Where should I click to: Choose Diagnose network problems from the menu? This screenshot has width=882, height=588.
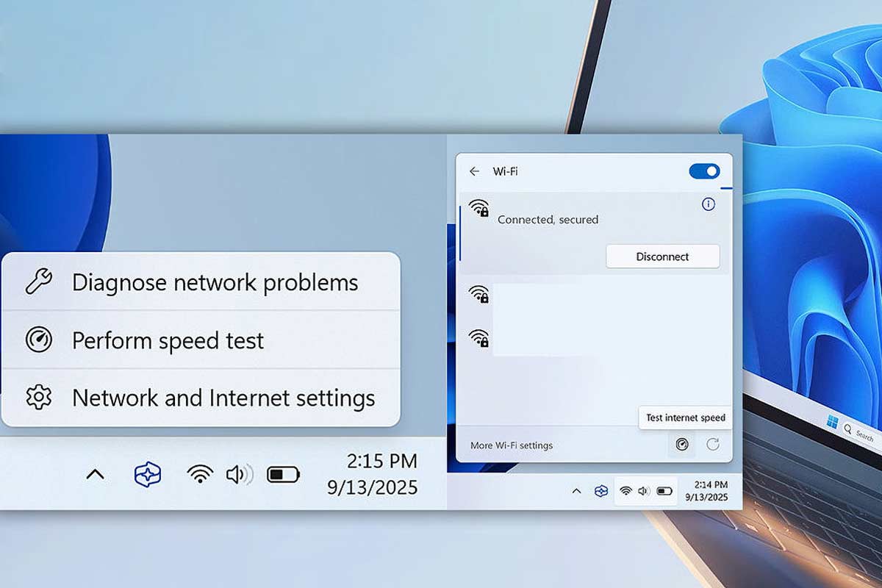[x=201, y=282]
